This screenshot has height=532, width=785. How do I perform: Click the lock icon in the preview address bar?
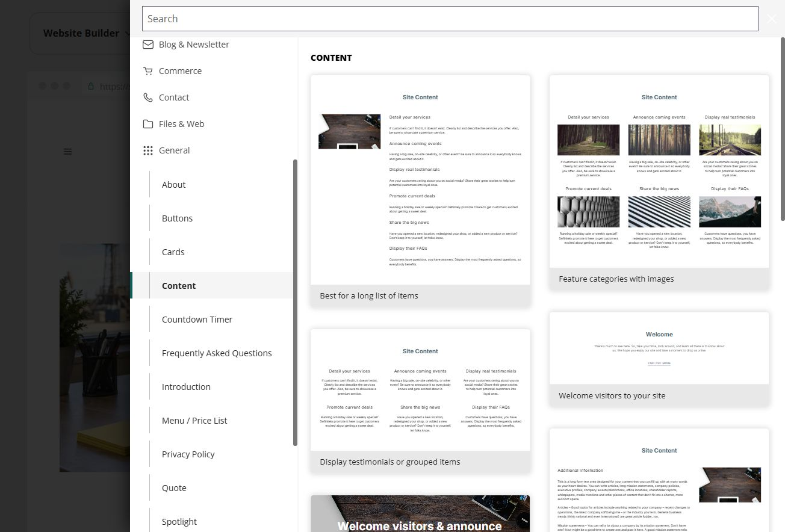(91, 86)
